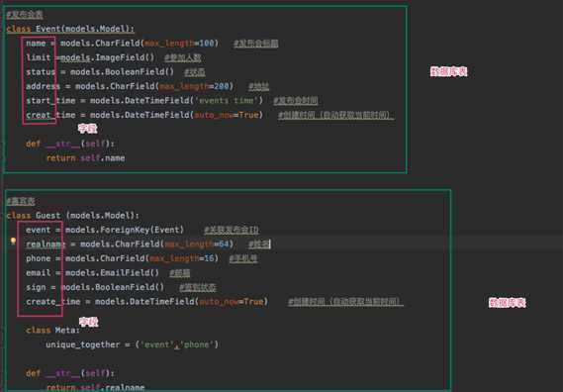Click the 'def __str__(self):' line in the Guest class
The width and height of the screenshot is (563, 392).
(70, 373)
